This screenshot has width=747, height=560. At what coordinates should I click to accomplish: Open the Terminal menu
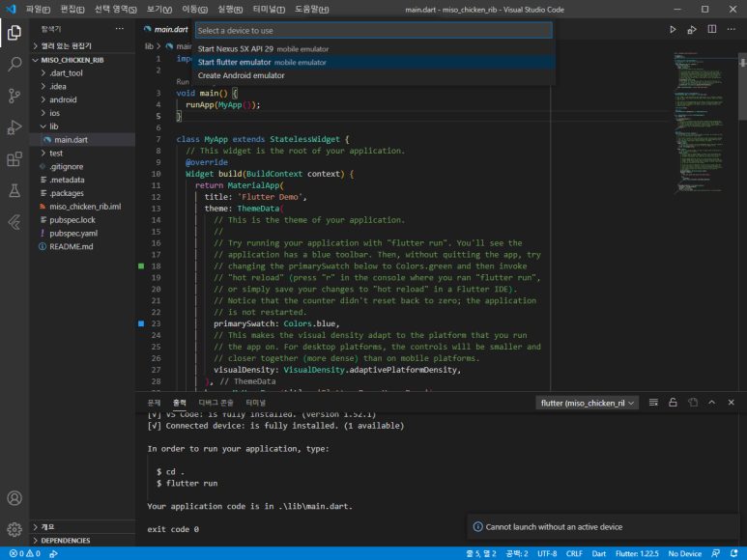[269, 9]
